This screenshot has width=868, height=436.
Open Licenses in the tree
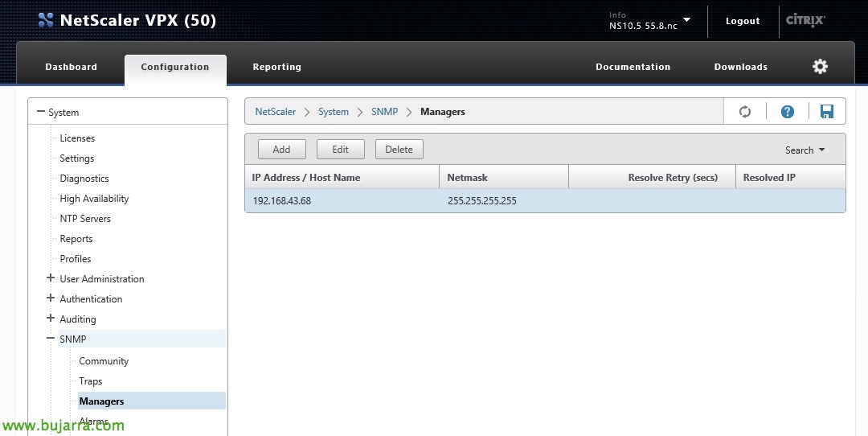pos(77,138)
